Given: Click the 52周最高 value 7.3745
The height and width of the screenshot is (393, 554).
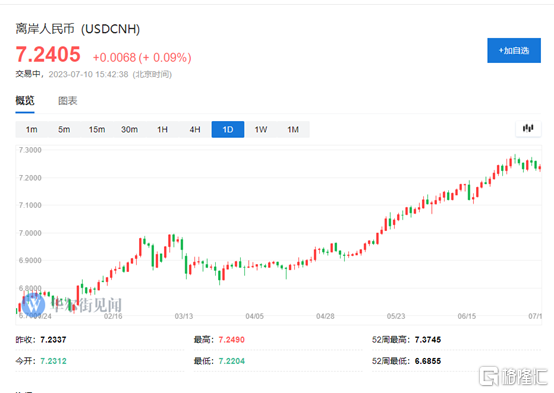Looking at the screenshot, I should (x=428, y=340).
